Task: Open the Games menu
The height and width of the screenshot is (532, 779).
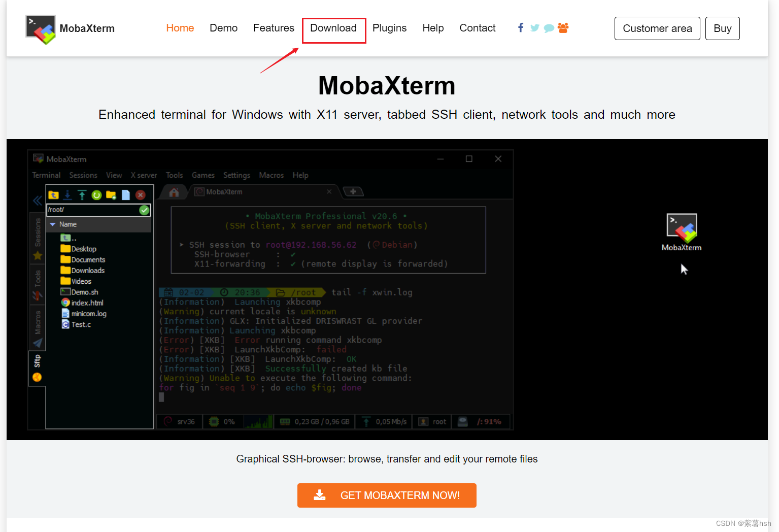Action: click(203, 175)
